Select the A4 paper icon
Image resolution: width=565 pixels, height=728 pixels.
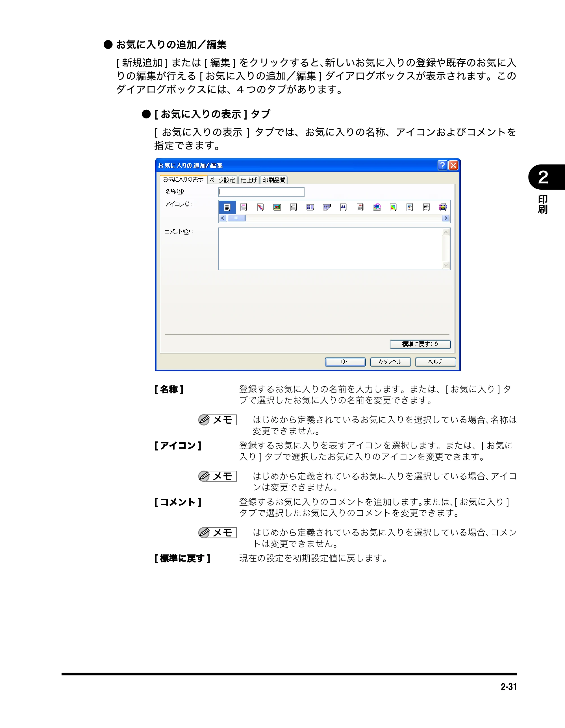point(344,207)
